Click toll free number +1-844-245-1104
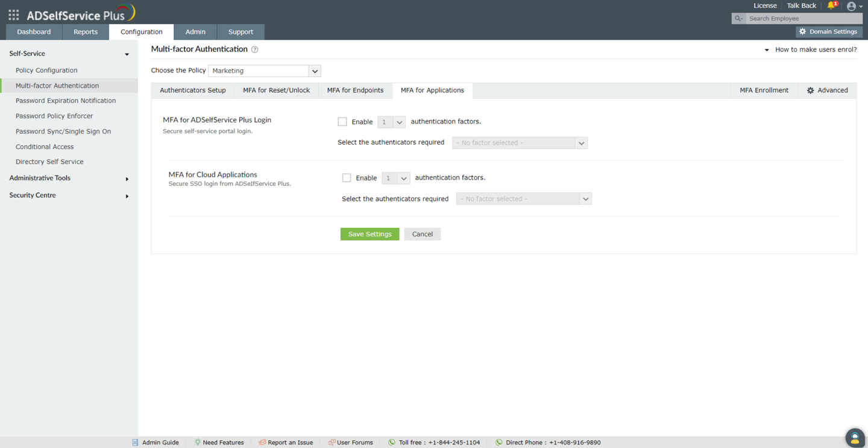868x448 pixels. (454, 443)
